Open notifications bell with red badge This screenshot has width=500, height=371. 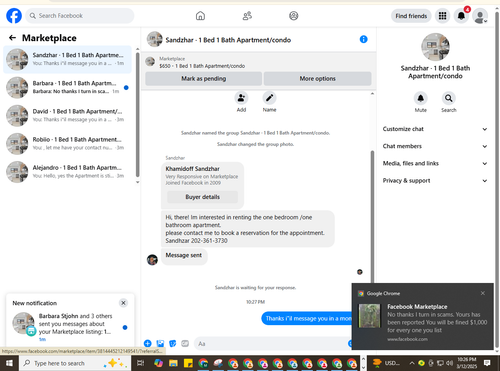pos(461,16)
